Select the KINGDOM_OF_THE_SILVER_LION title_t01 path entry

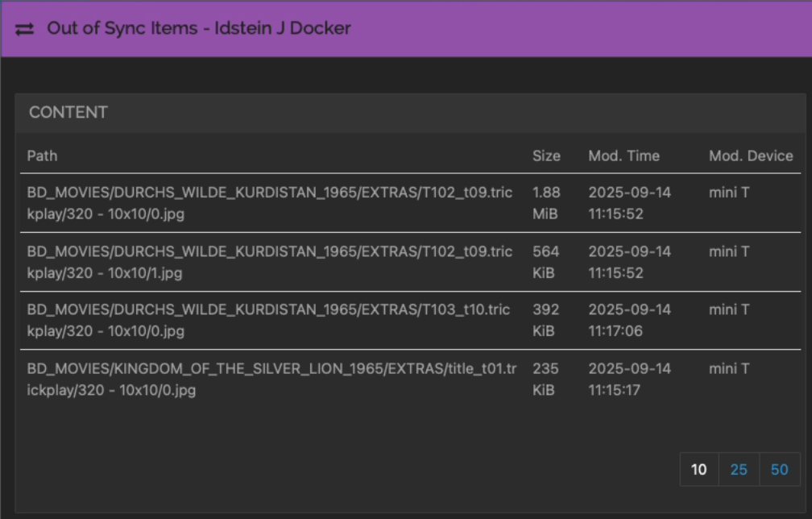click(271, 379)
